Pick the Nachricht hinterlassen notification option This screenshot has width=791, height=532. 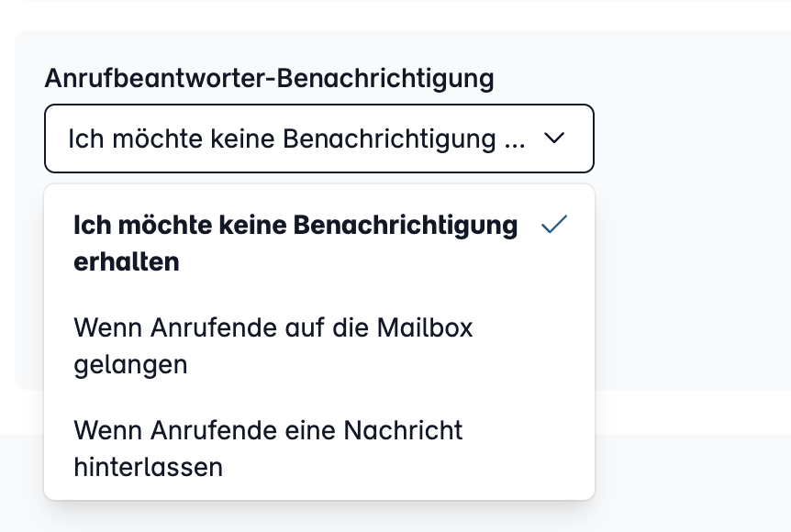[319, 449]
